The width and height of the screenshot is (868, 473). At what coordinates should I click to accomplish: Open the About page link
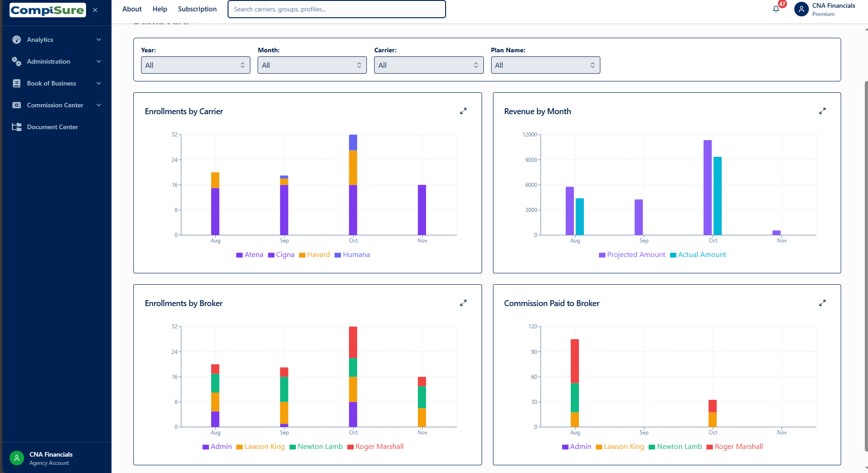(132, 9)
